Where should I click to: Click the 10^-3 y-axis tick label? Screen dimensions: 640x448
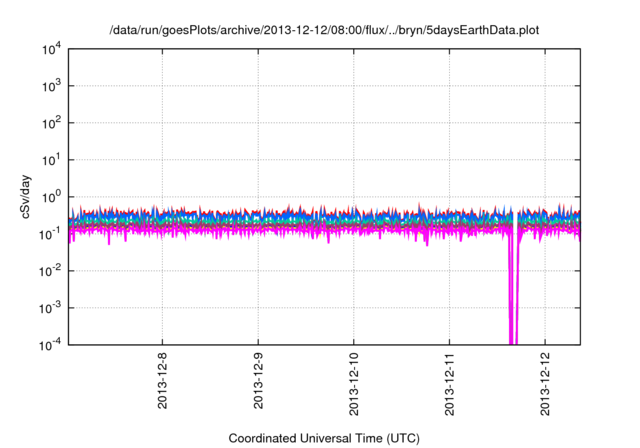pyautogui.click(x=50, y=308)
